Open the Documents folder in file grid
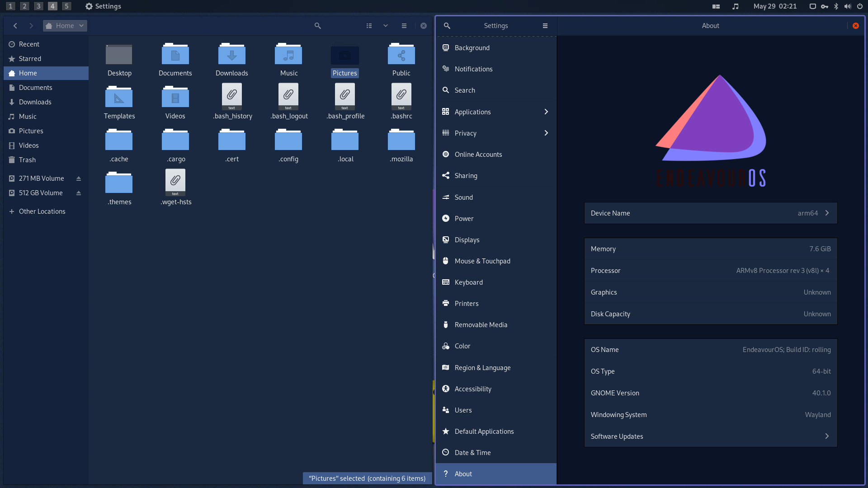Image resolution: width=868 pixels, height=488 pixels. [x=175, y=55]
